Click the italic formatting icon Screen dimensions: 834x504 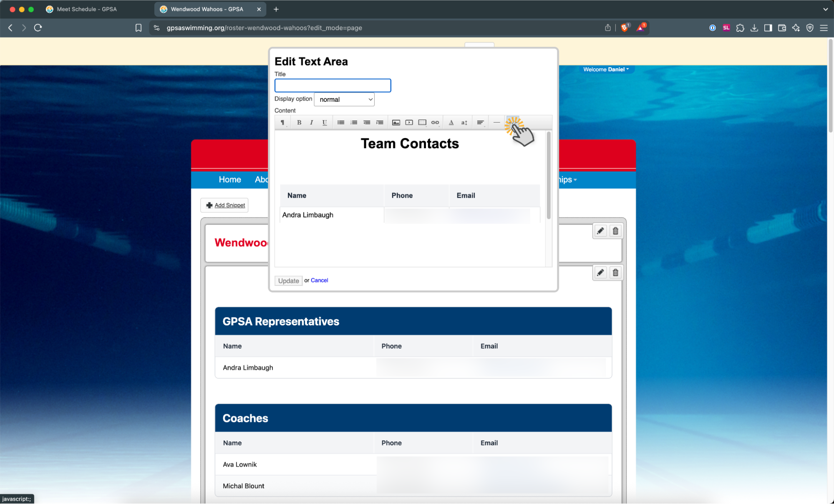click(x=311, y=122)
